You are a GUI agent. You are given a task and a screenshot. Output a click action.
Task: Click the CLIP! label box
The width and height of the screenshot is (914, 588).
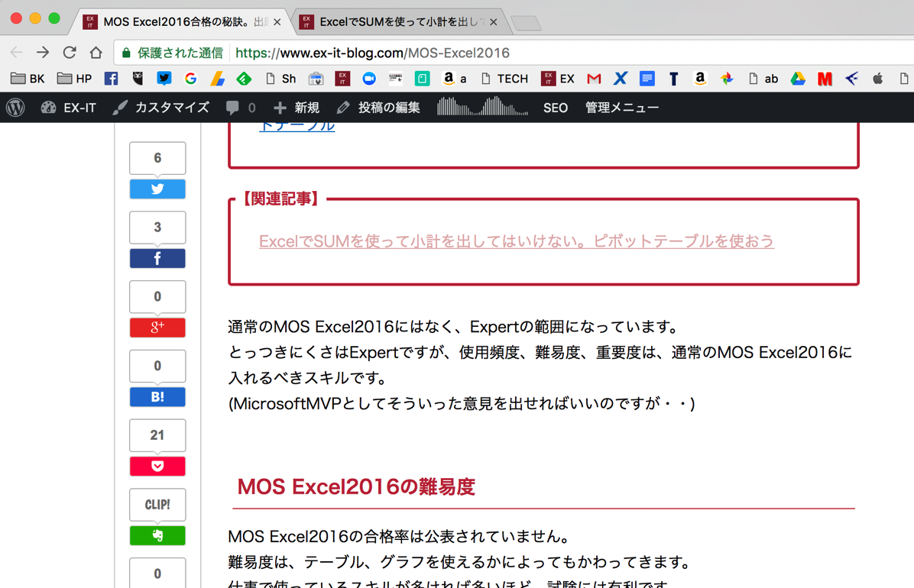click(157, 505)
